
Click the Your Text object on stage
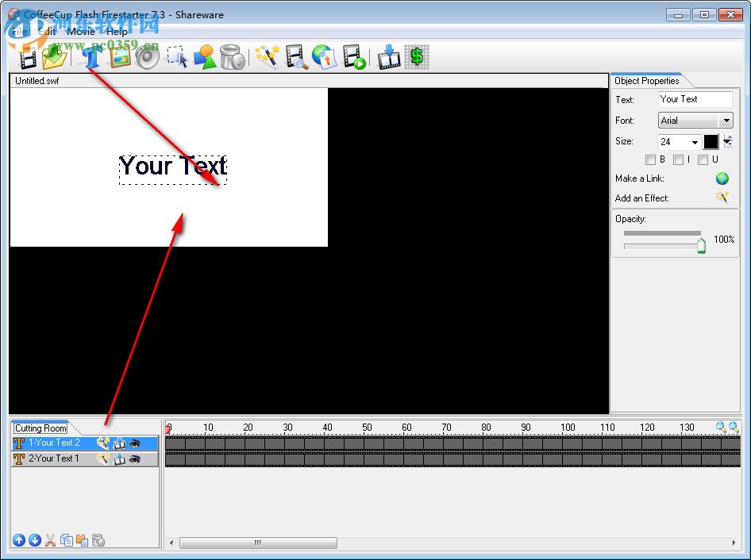coord(173,170)
